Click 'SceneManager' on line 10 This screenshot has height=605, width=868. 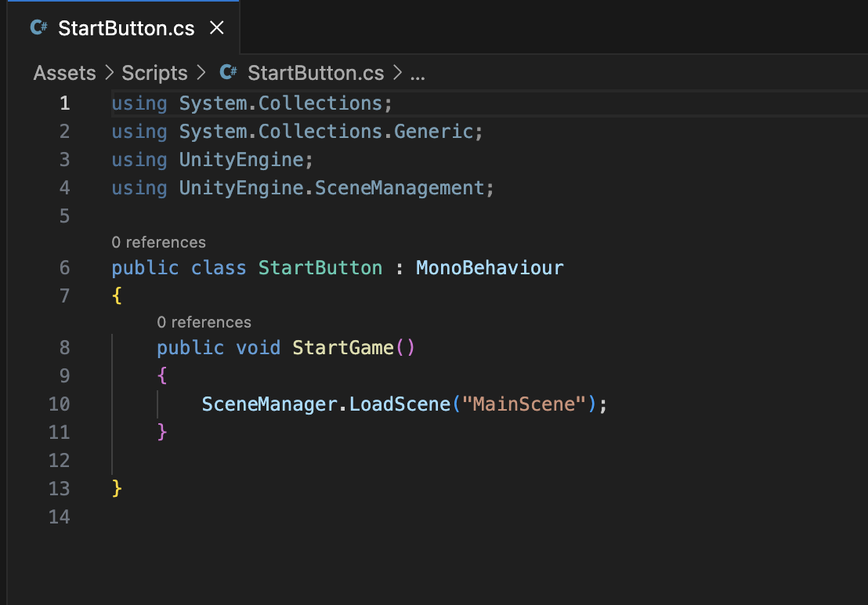click(x=269, y=404)
